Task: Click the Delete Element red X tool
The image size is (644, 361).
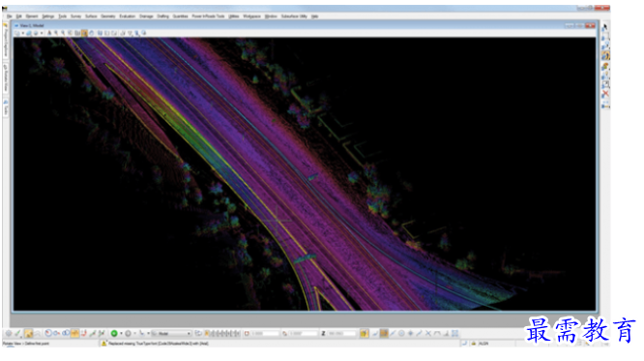Action: pos(605,94)
